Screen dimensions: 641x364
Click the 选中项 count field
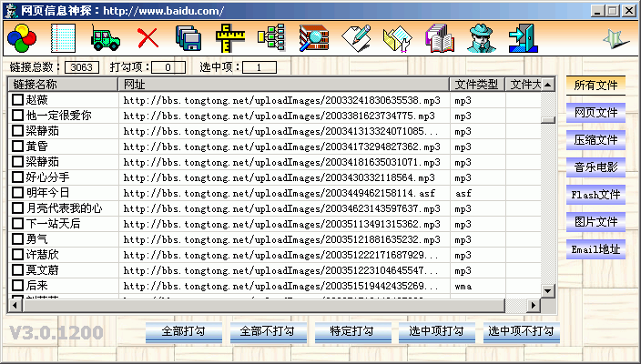tap(259, 67)
